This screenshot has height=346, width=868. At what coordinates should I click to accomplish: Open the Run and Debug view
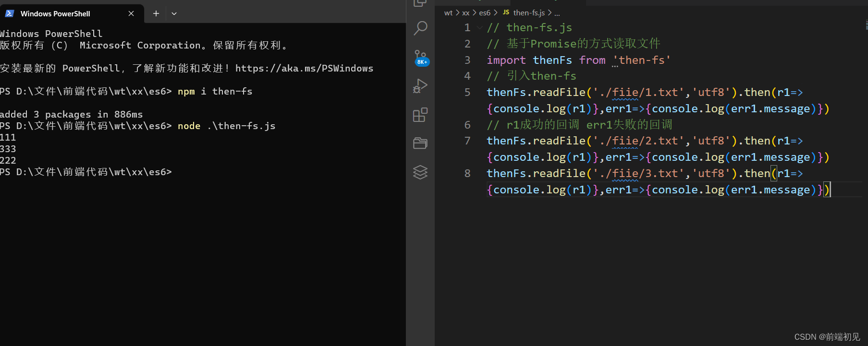pos(420,86)
